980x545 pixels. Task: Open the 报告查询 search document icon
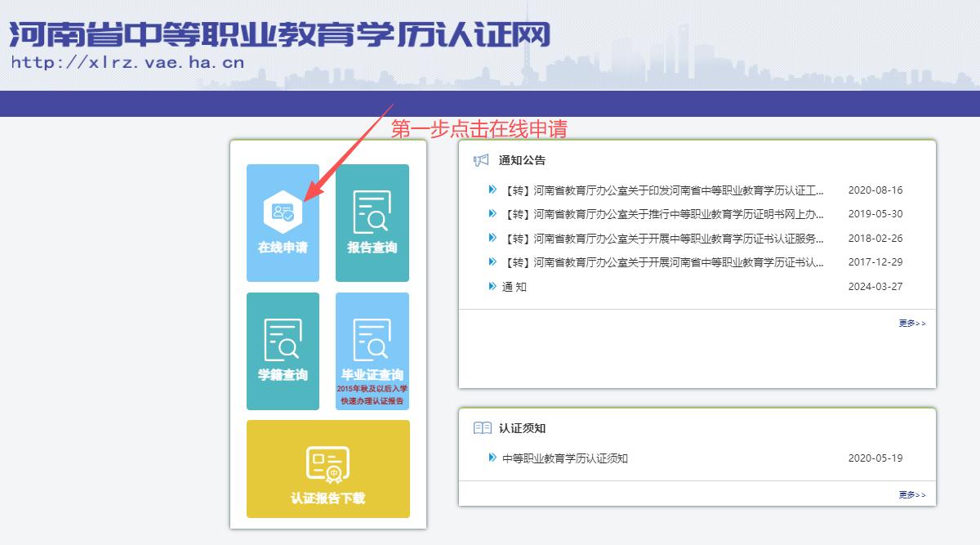372,212
